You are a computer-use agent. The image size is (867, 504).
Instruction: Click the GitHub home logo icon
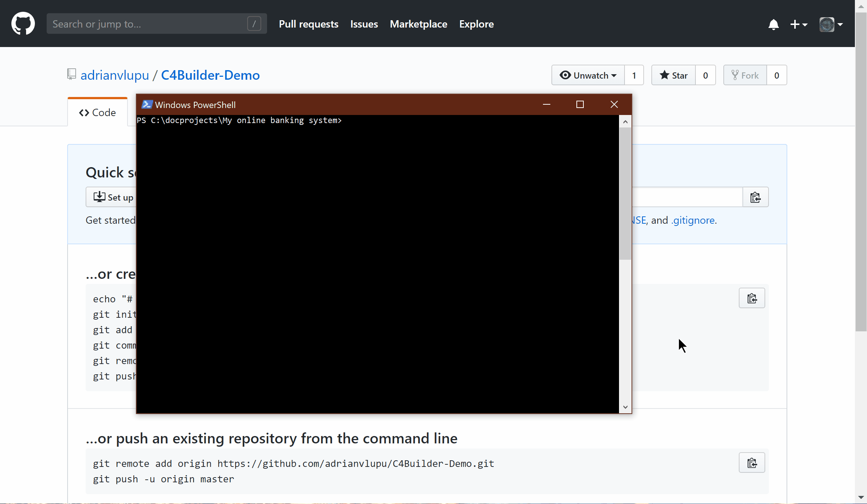coord(24,24)
